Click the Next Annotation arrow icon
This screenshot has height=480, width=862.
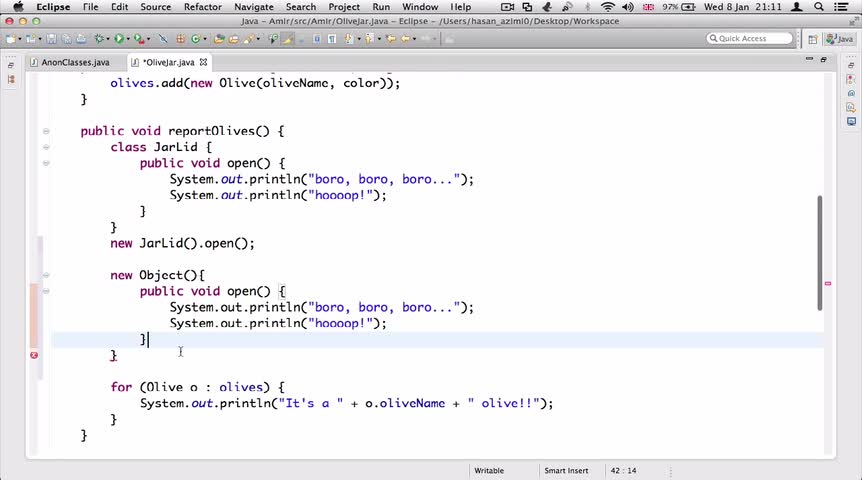point(349,39)
